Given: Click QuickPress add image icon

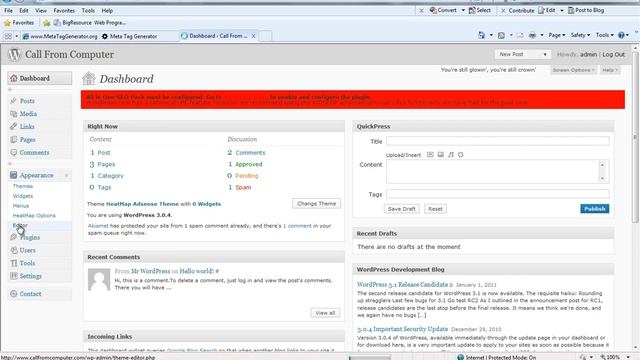Looking at the screenshot, I should pyautogui.click(x=430, y=155).
